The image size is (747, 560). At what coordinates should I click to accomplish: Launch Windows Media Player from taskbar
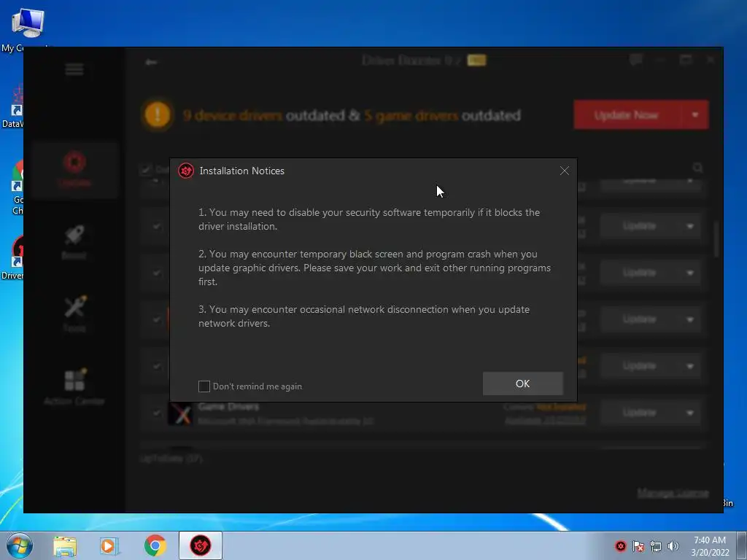(x=109, y=546)
